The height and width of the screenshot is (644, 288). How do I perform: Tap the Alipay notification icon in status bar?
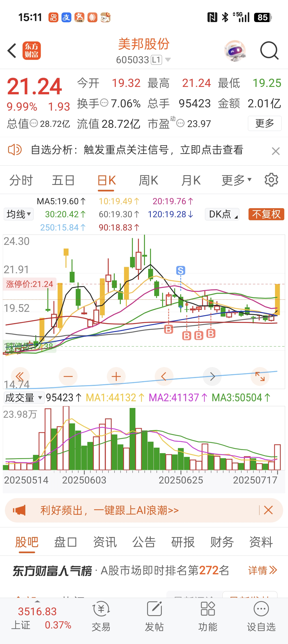66,17
